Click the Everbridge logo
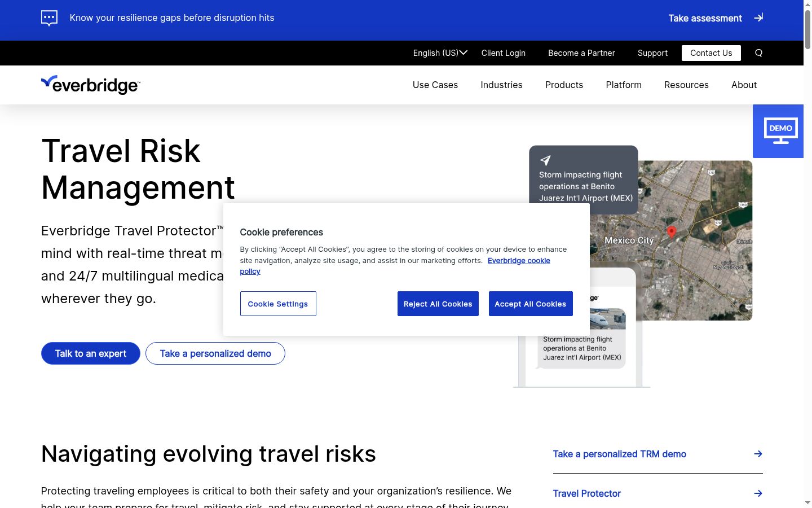This screenshot has width=812, height=508. point(91,85)
